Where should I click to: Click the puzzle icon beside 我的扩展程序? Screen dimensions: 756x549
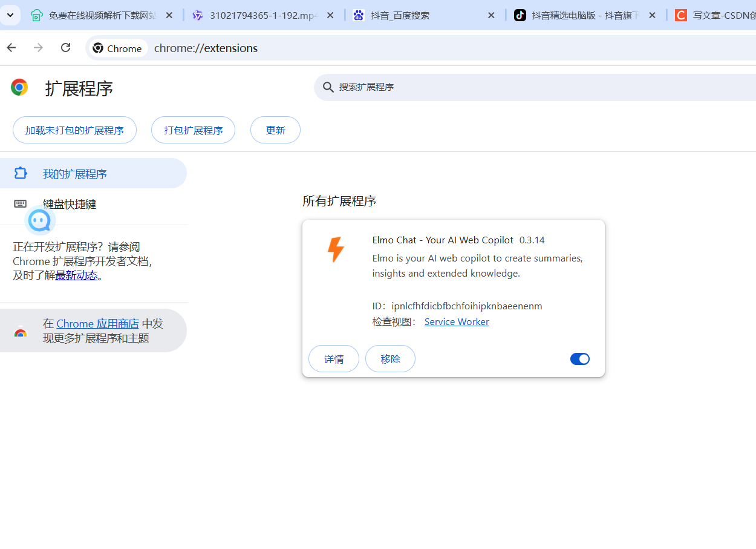coord(21,173)
